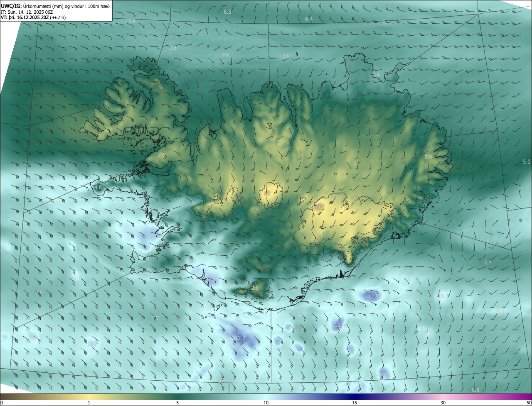Screen dimensions: 532x406
Task: Click the 0.6 value on the glacier
Action: (318, 206)
